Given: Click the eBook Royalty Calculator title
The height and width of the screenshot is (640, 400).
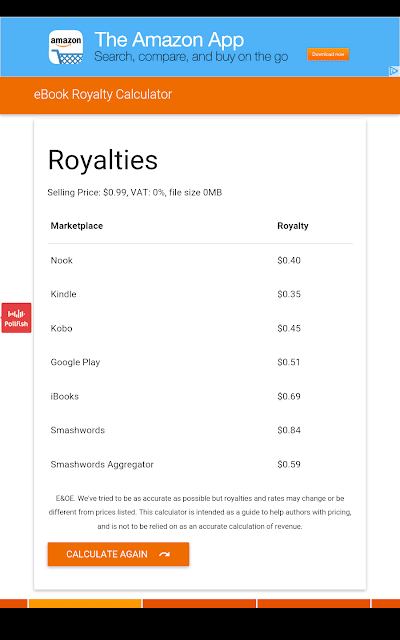Looking at the screenshot, I should point(103,94).
